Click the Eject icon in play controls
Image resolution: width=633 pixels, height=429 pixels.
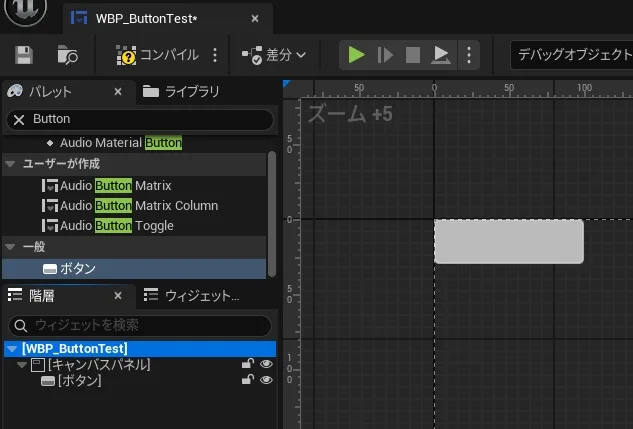coord(440,56)
